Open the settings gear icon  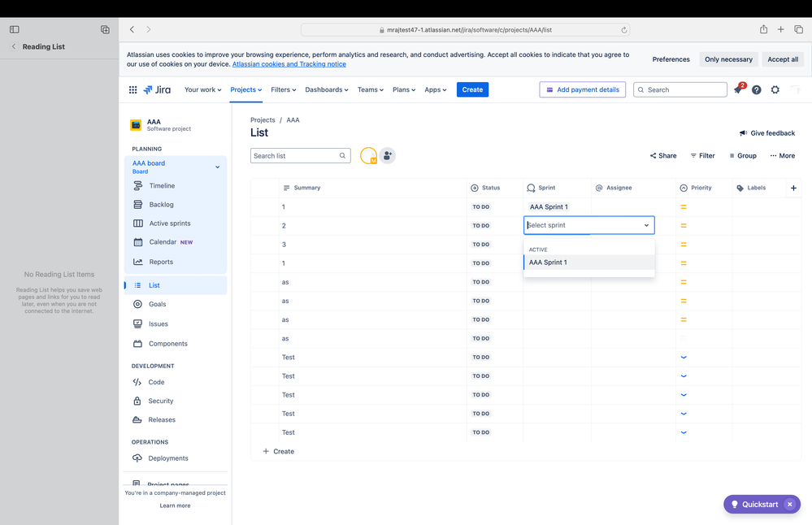[x=775, y=89]
